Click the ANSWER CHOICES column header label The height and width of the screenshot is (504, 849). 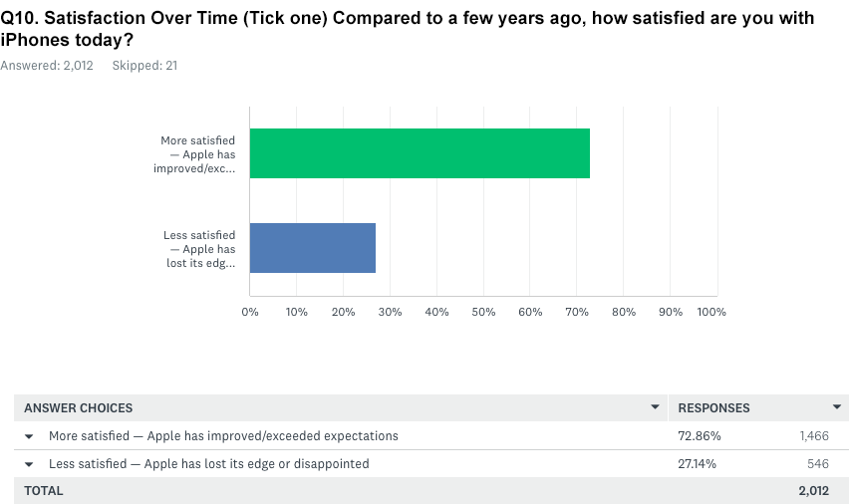point(79,407)
